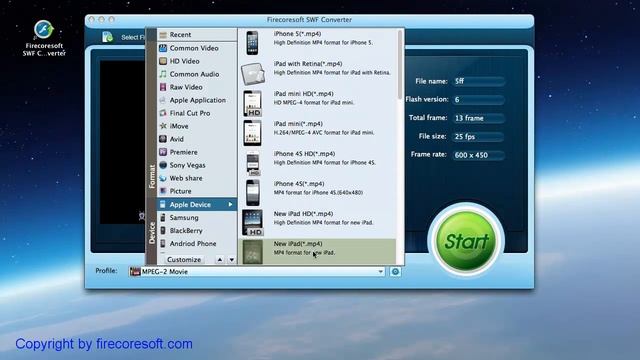The image size is (640, 360).
Task: Expand the Apple Device submenu arrow
Action: click(230, 204)
